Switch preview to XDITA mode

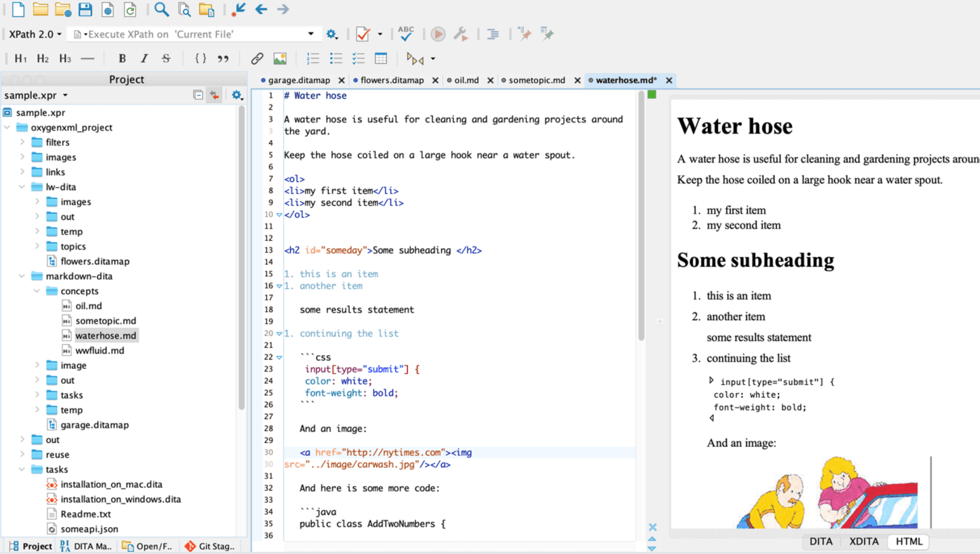tap(864, 541)
